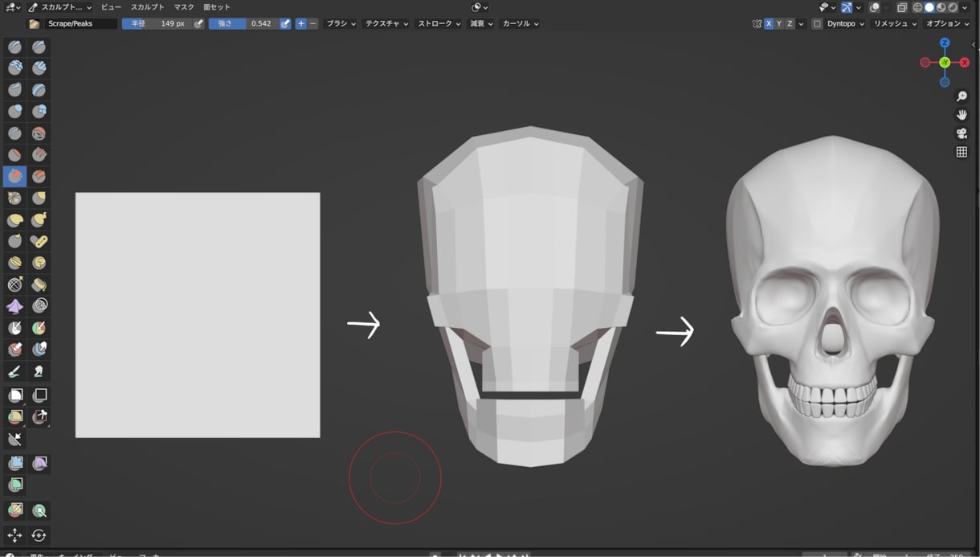Click the add direction plus button
The image size is (980, 557).
coord(301,24)
